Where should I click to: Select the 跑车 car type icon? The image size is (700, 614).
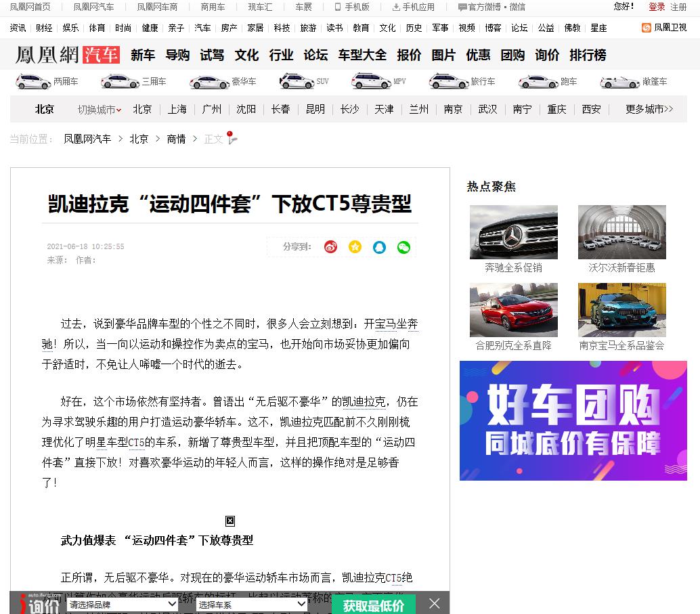pyautogui.click(x=538, y=82)
